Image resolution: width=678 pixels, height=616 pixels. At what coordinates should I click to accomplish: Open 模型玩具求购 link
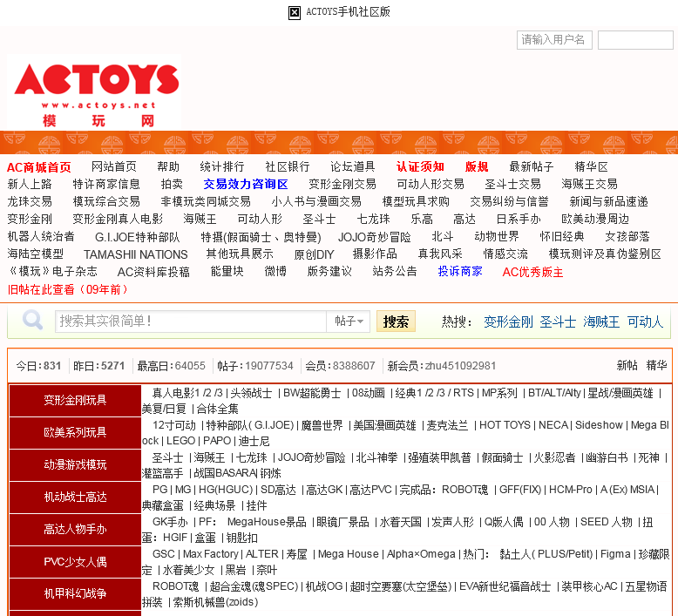tap(416, 201)
